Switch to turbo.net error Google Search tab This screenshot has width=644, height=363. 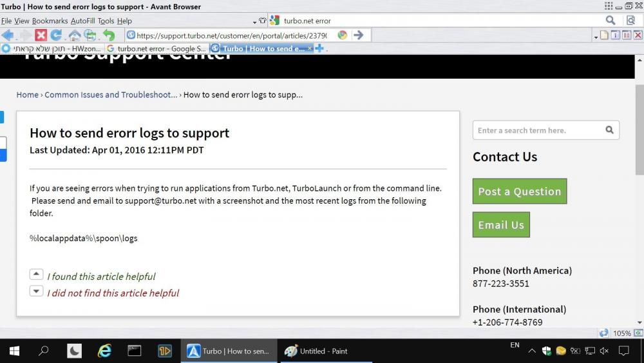coord(157,48)
